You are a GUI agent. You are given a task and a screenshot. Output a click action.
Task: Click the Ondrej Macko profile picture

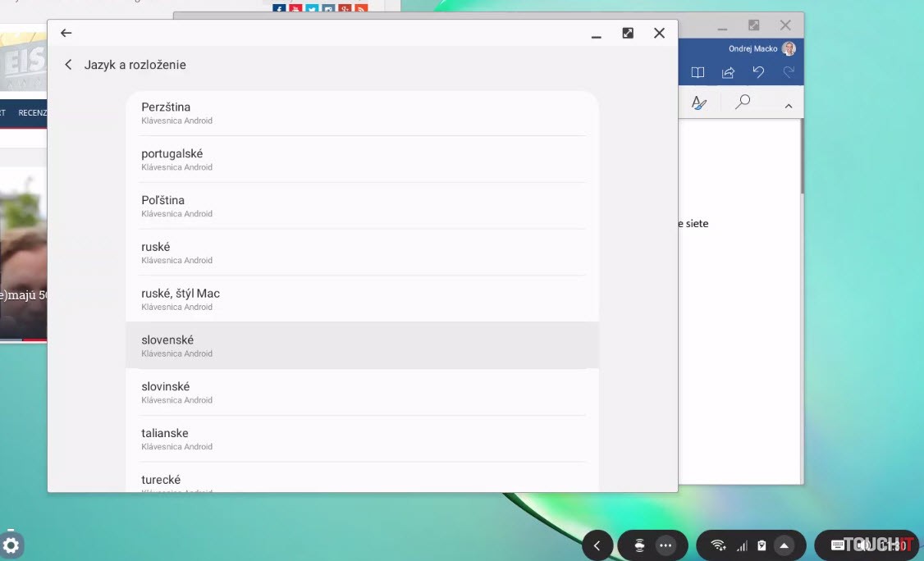(x=789, y=48)
